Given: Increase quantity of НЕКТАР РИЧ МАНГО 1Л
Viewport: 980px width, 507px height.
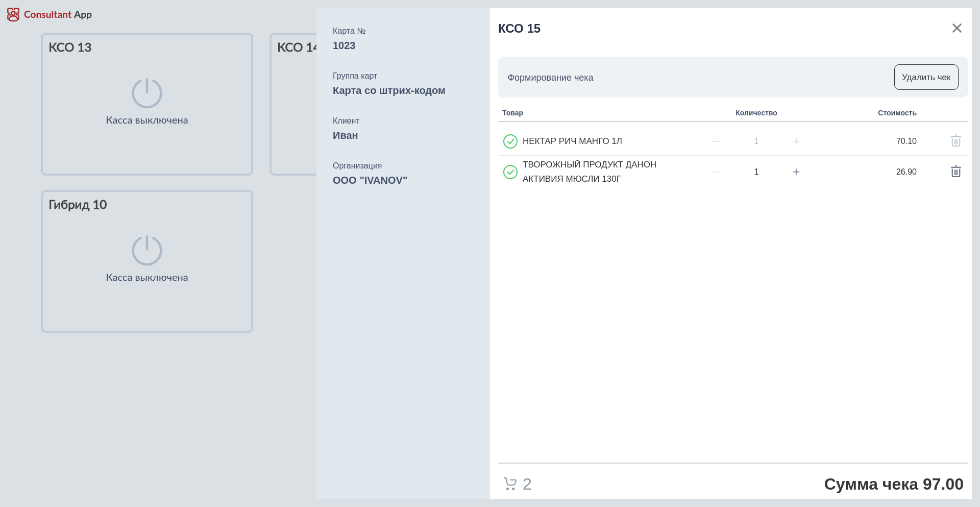Looking at the screenshot, I should [796, 141].
